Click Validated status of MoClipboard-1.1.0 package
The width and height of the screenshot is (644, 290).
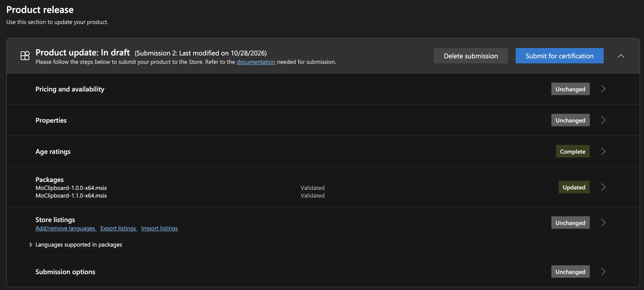coord(312,196)
